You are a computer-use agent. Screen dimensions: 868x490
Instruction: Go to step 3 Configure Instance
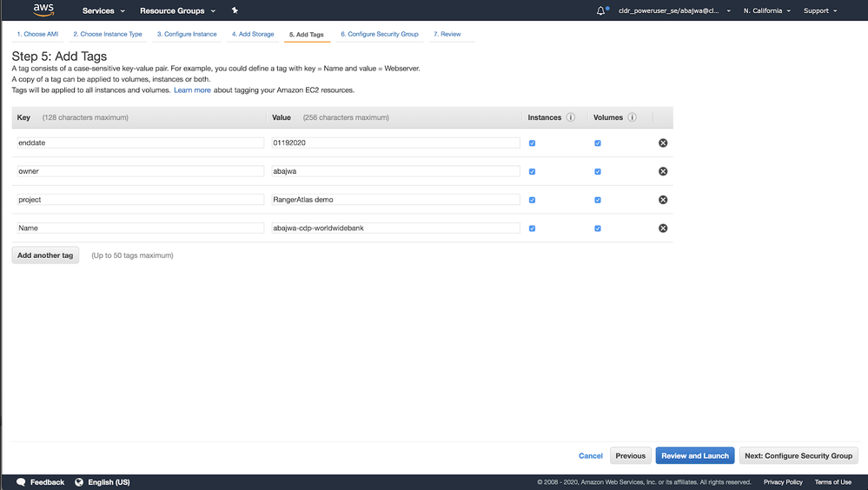187,34
